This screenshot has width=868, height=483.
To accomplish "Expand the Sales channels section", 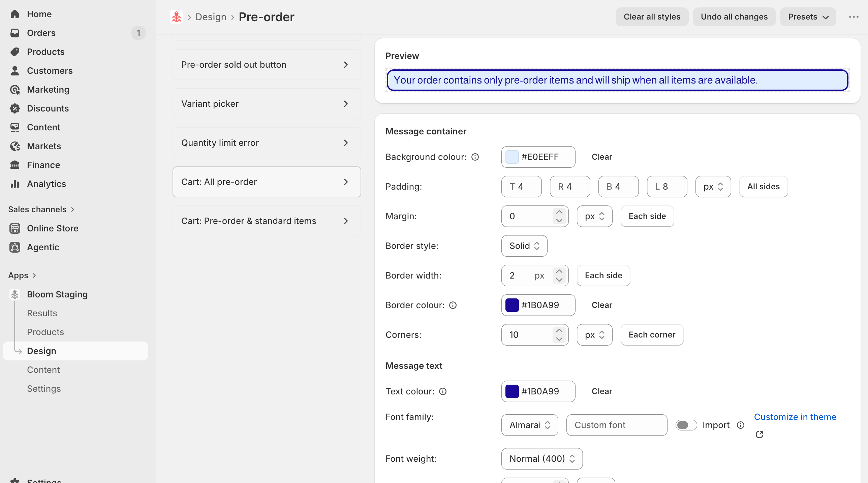I will tap(41, 210).
